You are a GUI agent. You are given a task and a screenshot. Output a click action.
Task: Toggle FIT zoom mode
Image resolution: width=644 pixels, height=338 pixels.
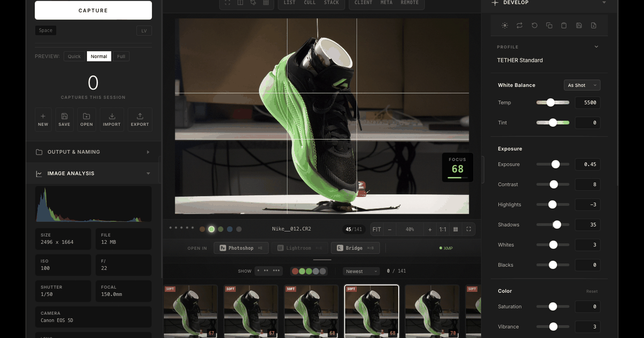click(377, 230)
